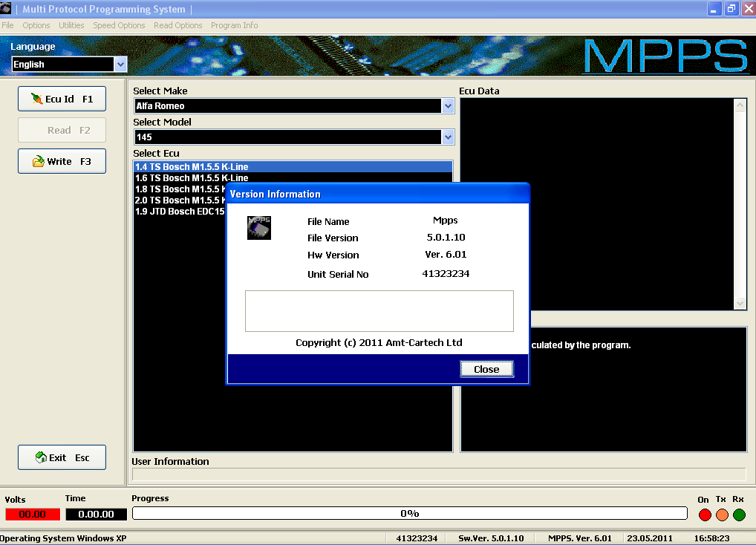
Task: Open the Utilities menu
Action: pos(71,25)
